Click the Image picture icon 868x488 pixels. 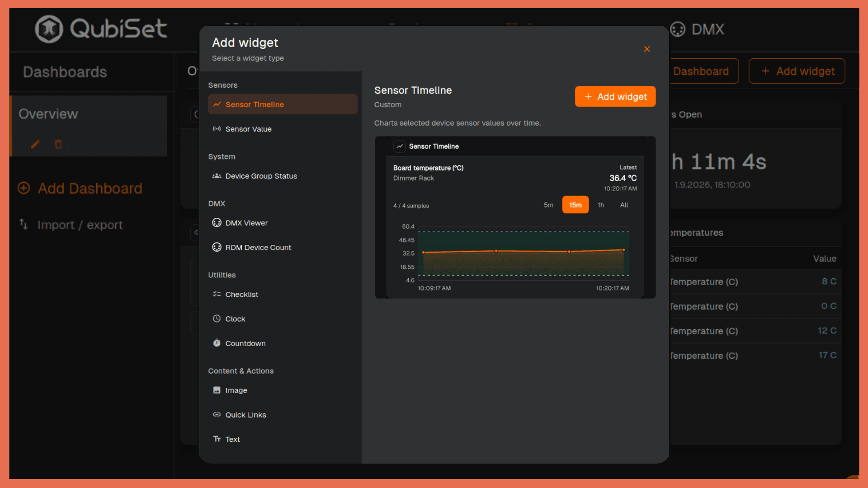pyautogui.click(x=217, y=390)
